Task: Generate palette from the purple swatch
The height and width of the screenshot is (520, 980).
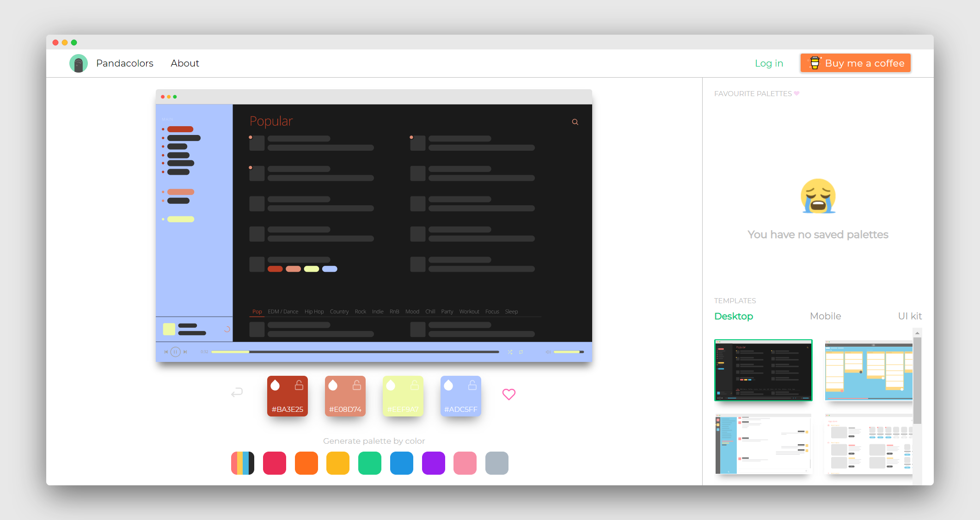Action: [433, 463]
